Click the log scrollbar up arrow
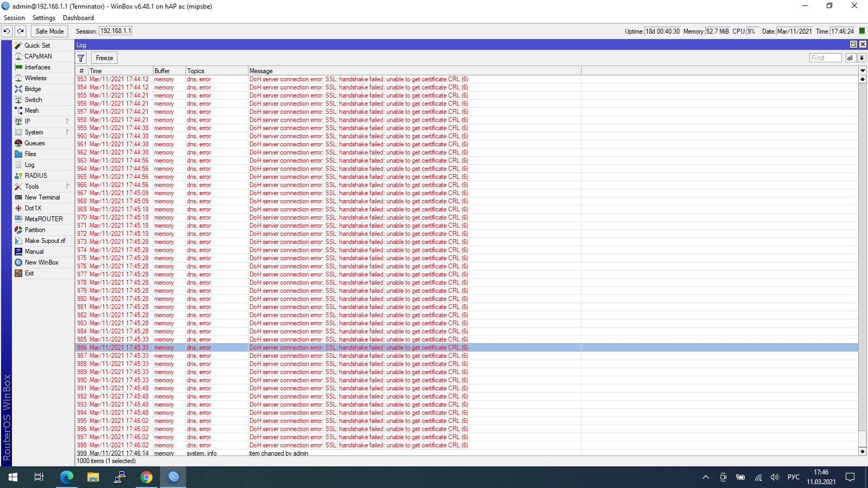This screenshot has width=868, height=488. [x=863, y=79]
